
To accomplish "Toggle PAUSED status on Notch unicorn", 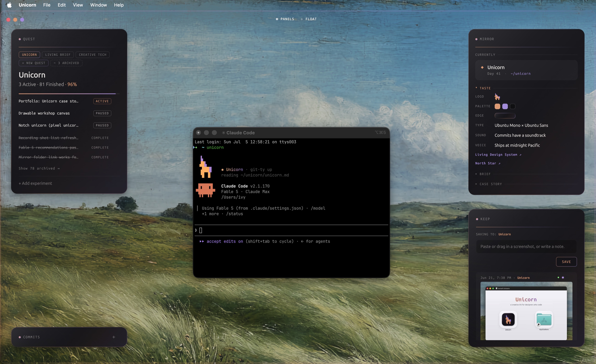I will tap(102, 125).
